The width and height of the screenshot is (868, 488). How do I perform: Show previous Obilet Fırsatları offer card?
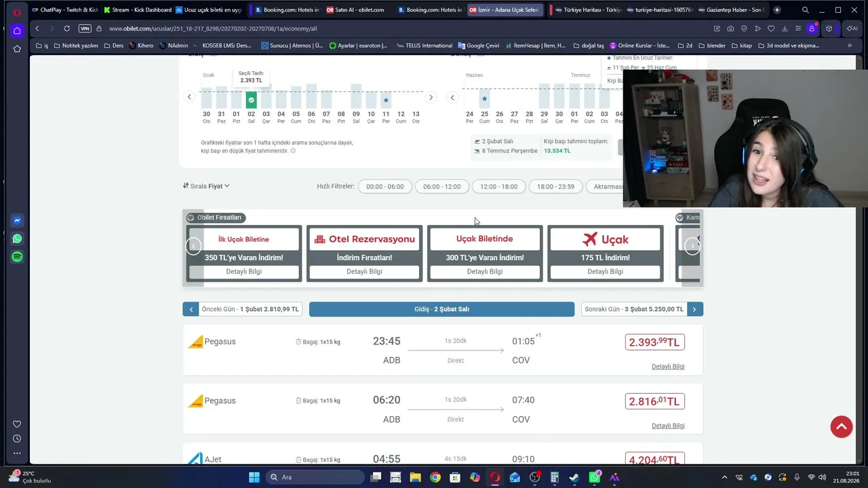(x=193, y=246)
